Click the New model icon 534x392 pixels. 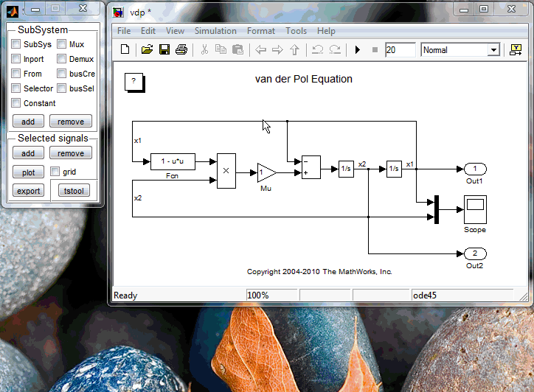point(125,50)
